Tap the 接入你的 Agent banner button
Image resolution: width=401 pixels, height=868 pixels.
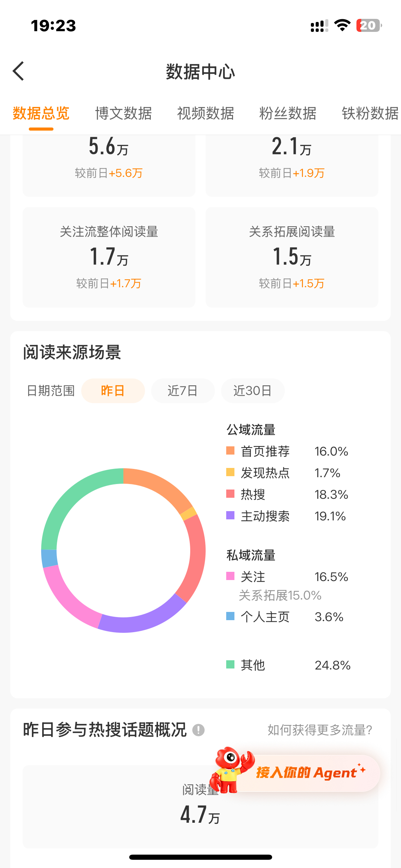pos(307,773)
